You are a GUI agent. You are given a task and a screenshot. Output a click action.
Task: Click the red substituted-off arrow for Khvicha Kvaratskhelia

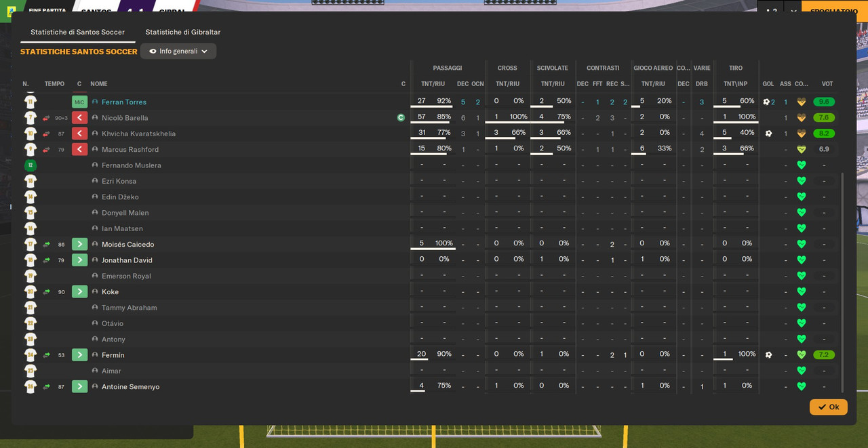tap(79, 134)
